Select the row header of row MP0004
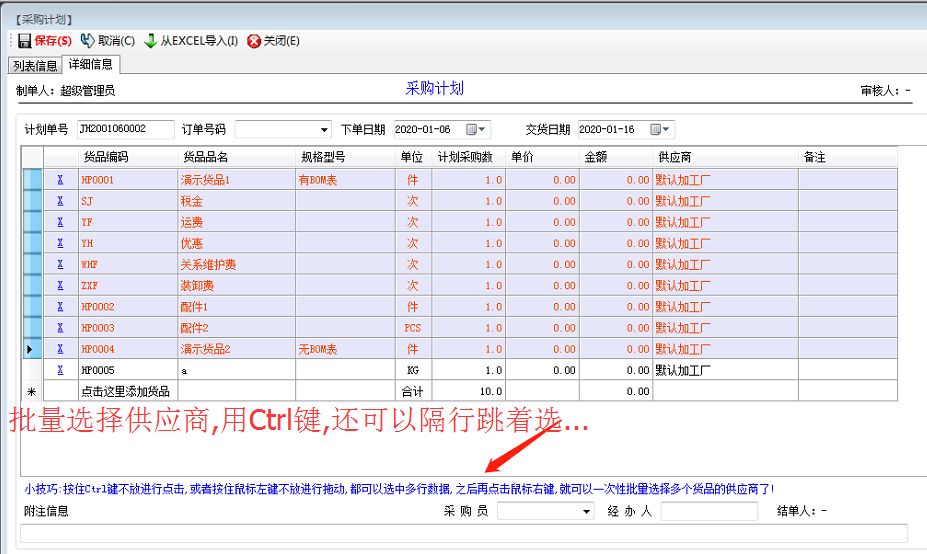 click(32, 349)
